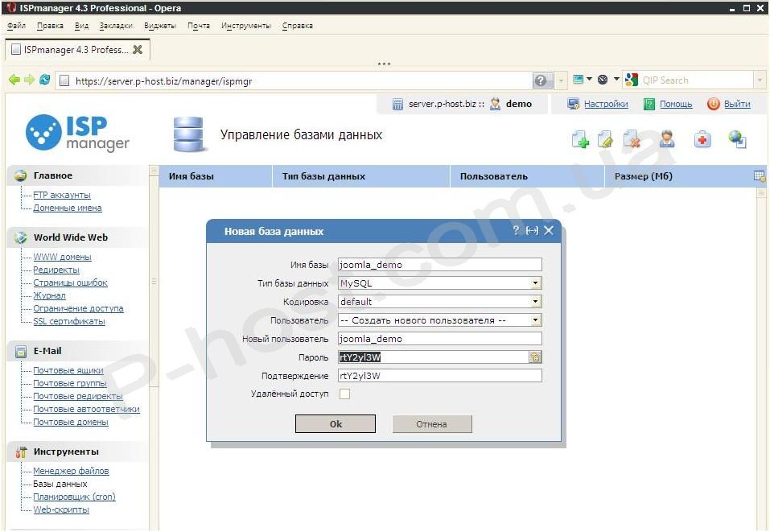Close the ISPmanager browser tab
This screenshot has width=770, height=532.
pyautogui.click(x=138, y=49)
